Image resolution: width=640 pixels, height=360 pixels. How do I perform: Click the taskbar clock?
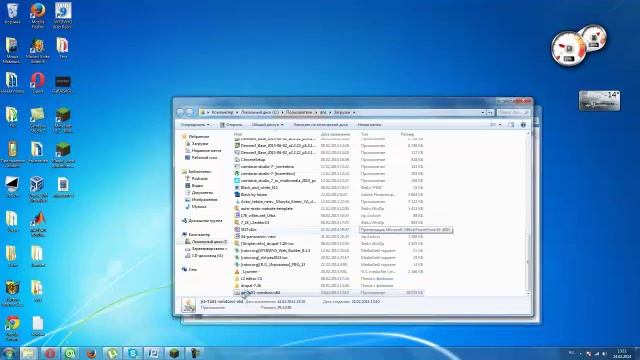click(x=621, y=353)
